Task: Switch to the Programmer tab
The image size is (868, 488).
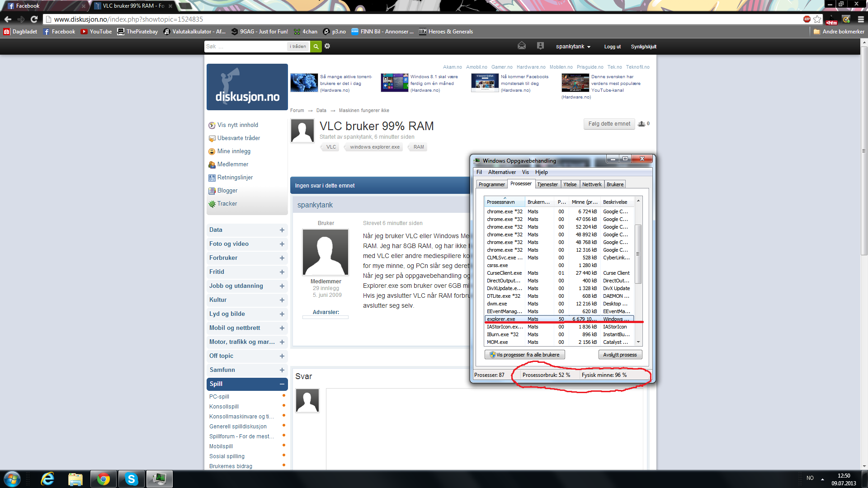Action: [491, 184]
